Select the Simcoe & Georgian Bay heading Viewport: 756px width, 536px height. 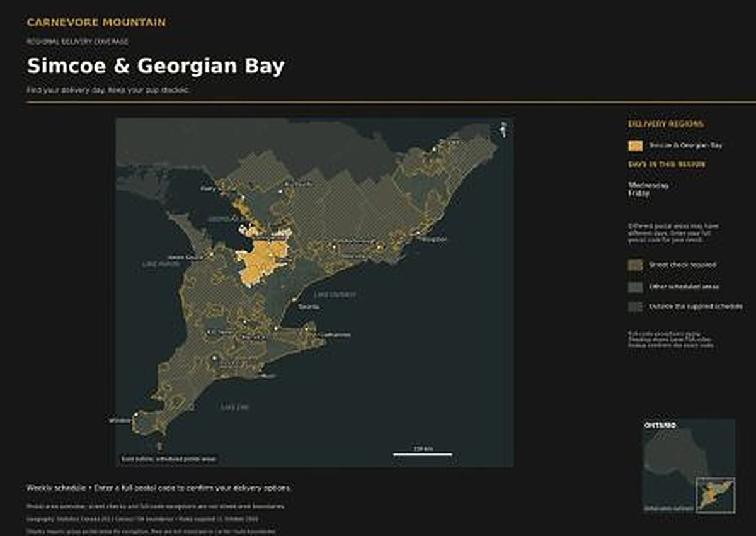[156, 66]
